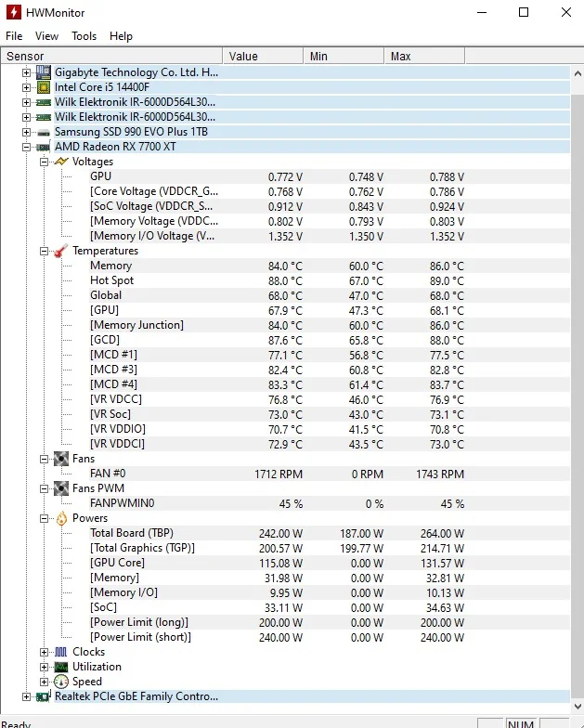
Task: Click the first Wilk Elektronik RAM module icon
Action: coord(43,102)
